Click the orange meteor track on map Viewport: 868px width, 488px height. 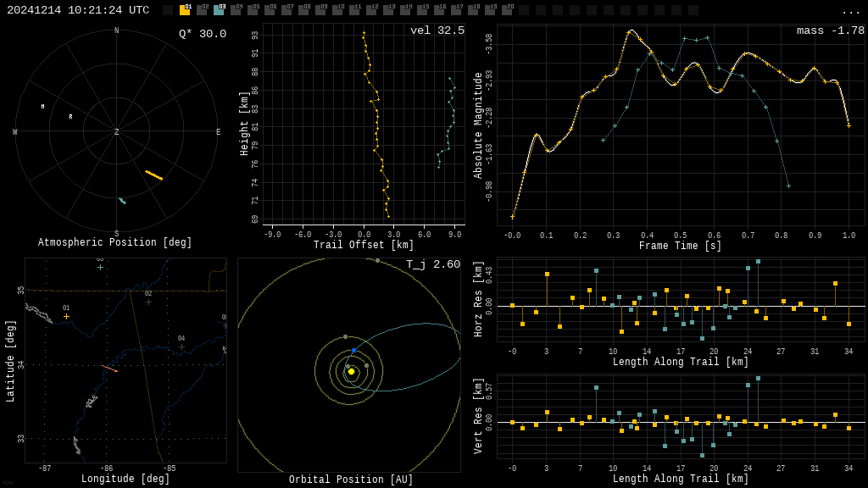(109, 369)
